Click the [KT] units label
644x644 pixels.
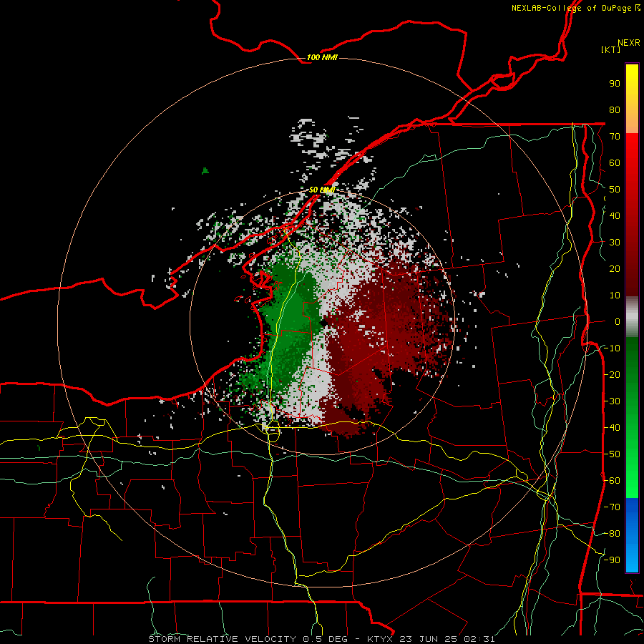(x=610, y=49)
